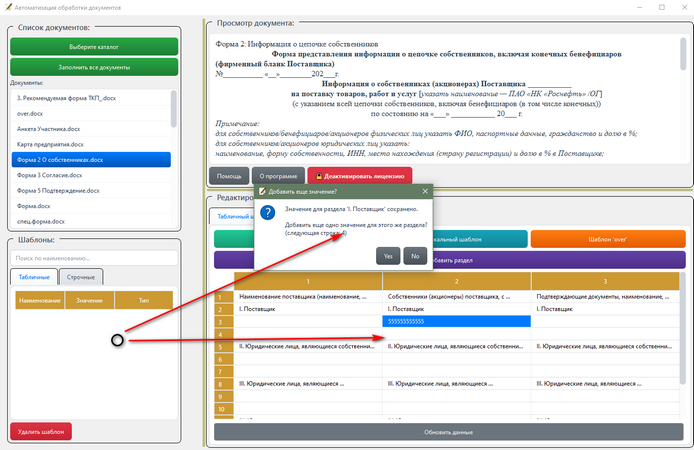Select 'Подтверждающие документы' cell in row 1
694x450 pixels.
605,297
